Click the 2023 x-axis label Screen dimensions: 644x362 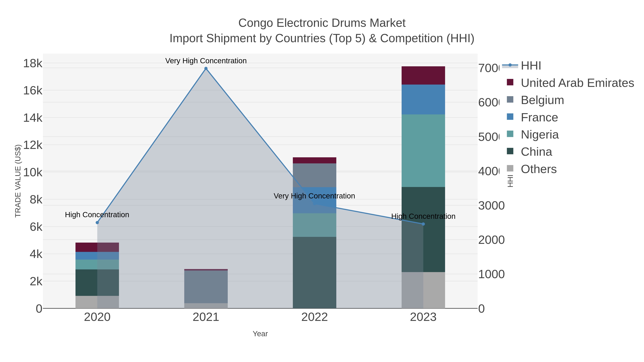tap(423, 317)
